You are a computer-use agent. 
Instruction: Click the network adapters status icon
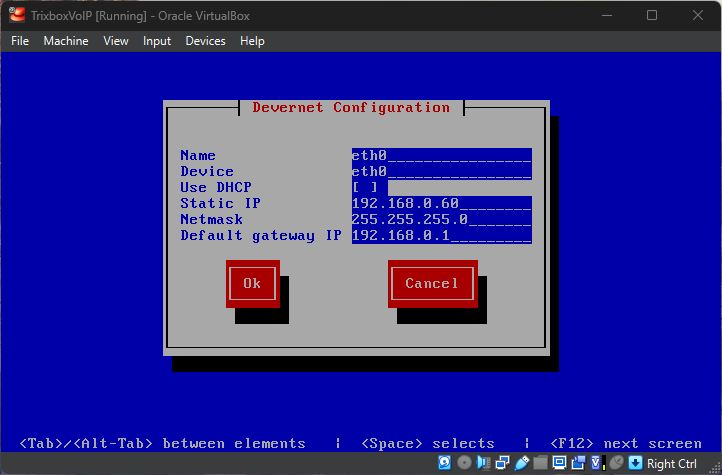(502, 463)
